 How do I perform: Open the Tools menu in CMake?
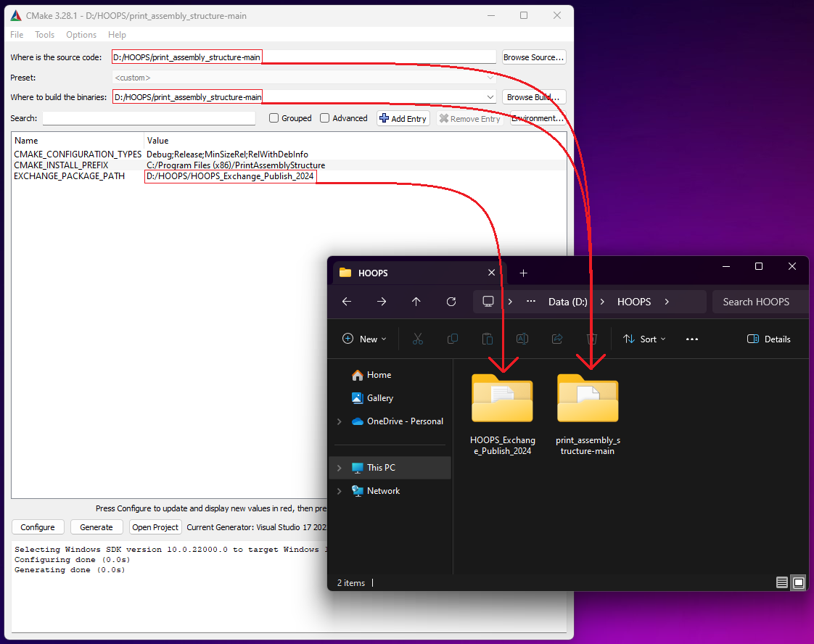click(x=44, y=34)
